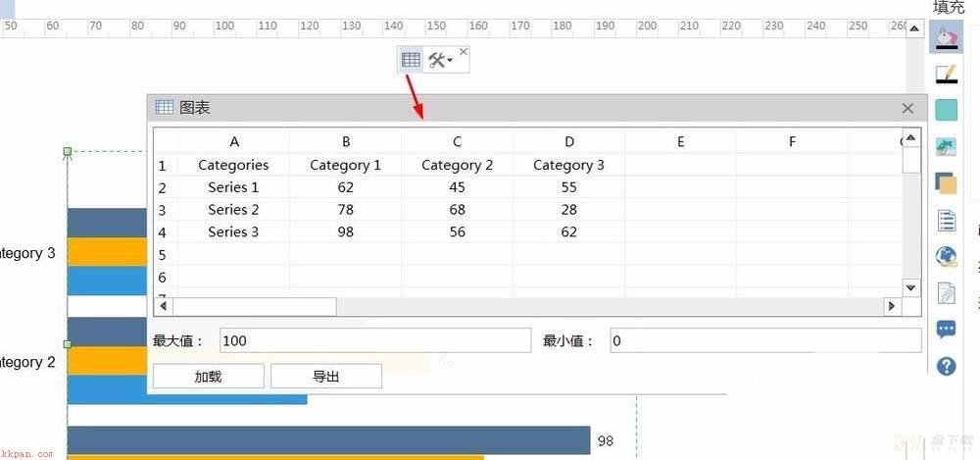Screen dimensions: 980x460
Task: Select column header A
Action: pyautogui.click(x=234, y=142)
